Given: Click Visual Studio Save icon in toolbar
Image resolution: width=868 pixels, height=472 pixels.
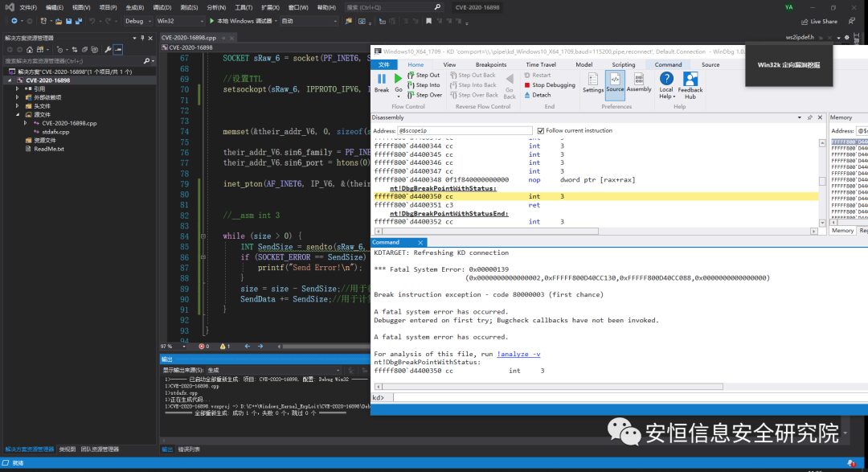Looking at the screenshot, I should tap(68, 21).
